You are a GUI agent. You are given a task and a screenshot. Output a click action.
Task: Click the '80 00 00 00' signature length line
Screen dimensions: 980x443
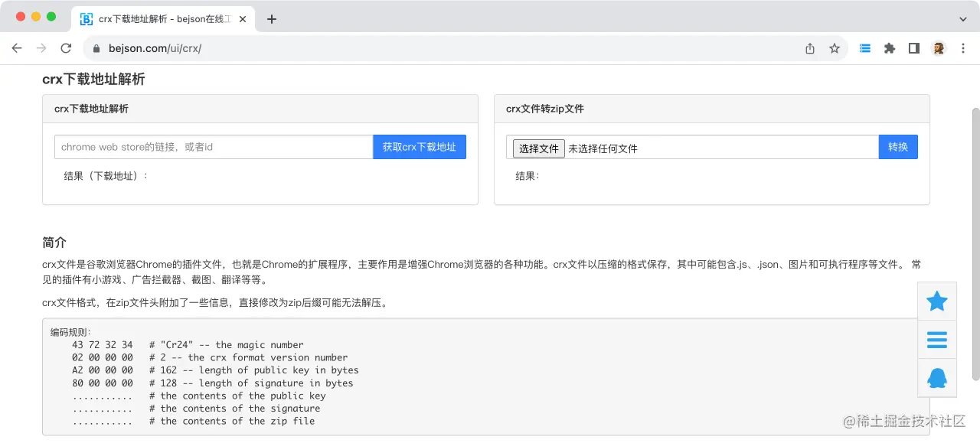click(213, 383)
